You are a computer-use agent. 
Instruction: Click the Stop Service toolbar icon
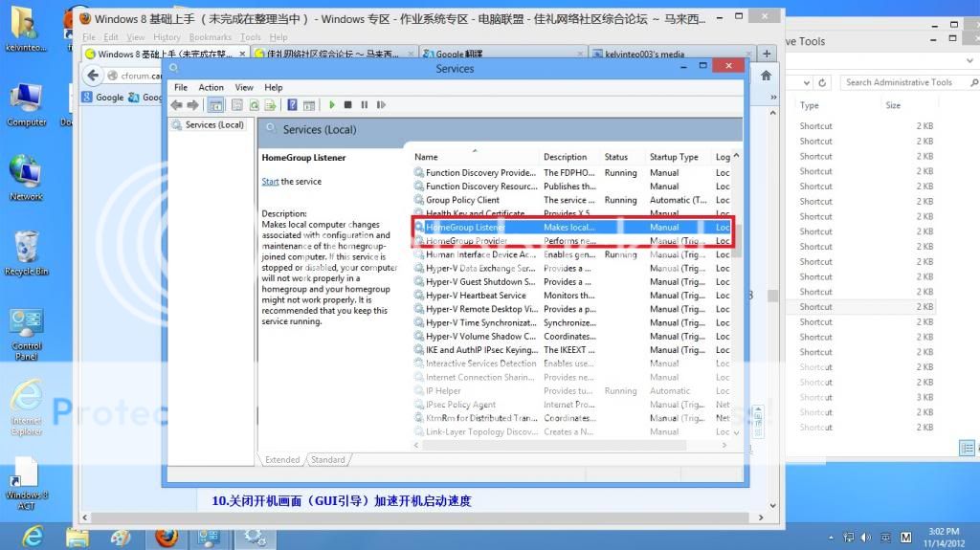point(348,105)
